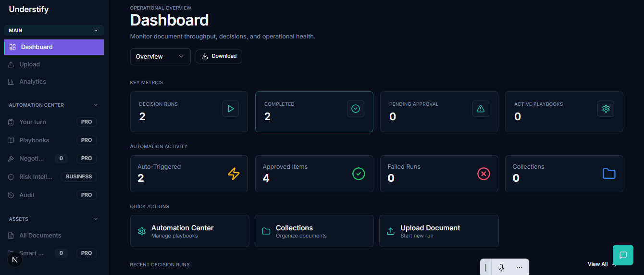Open the three-dots menu in floating bar
Image resolution: width=644 pixels, height=275 pixels.
coord(519,268)
